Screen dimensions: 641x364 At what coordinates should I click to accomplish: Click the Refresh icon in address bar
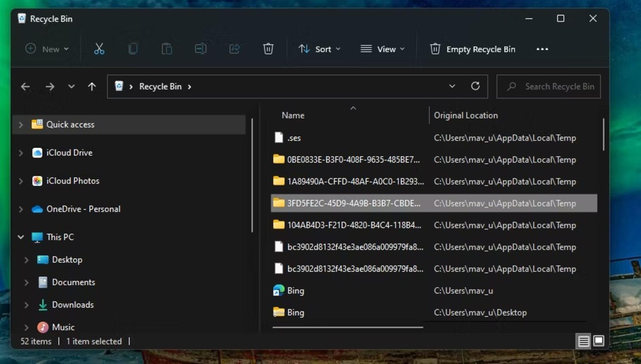point(475,86)
